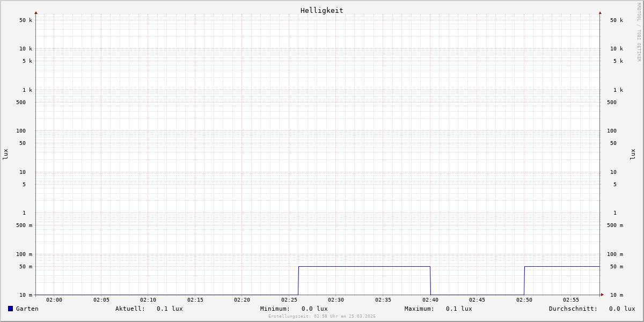Click the 'Durchschnitt:' label in the legend
This screenshot has width=644, height=322.
tap(573, 309)
